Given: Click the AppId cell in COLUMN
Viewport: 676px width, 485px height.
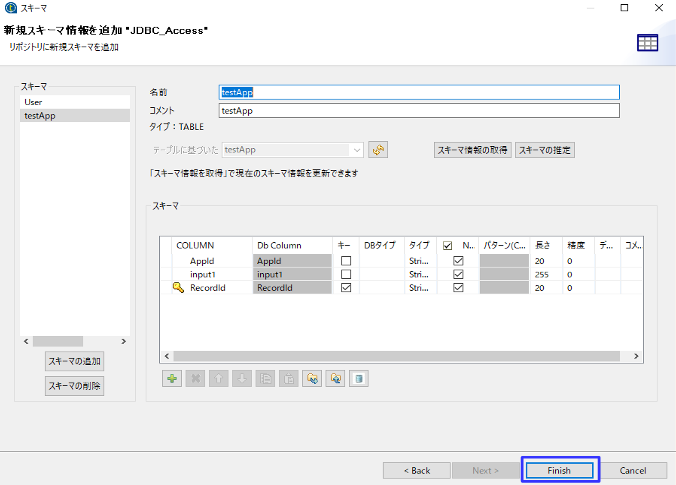Looking at the screenshot, I should pos(212,261).
